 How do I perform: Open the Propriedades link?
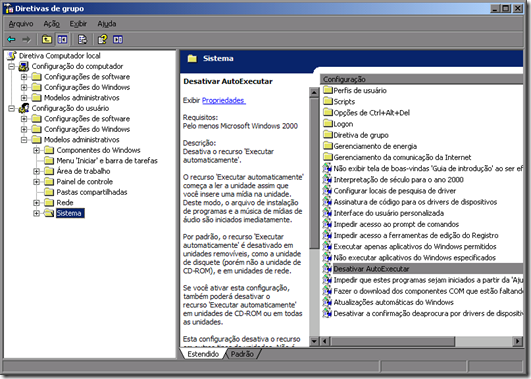(224, 100)
